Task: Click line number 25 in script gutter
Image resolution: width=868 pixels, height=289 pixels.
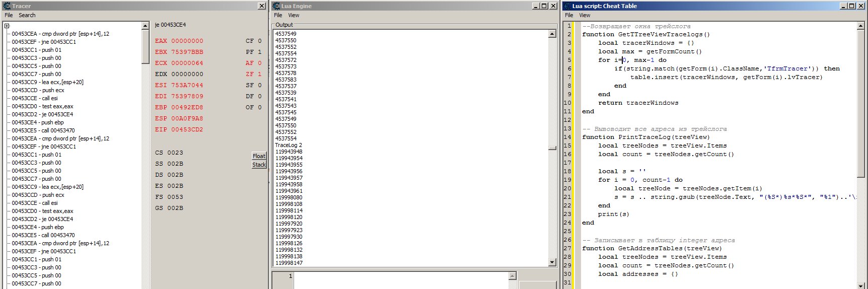Action: tap(567, 231)
